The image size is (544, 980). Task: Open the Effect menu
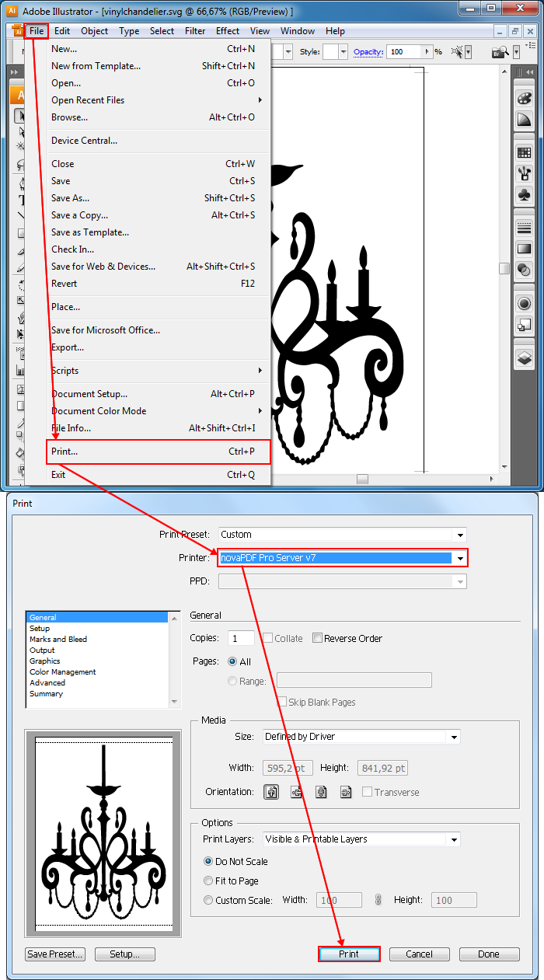click(228, 31)
